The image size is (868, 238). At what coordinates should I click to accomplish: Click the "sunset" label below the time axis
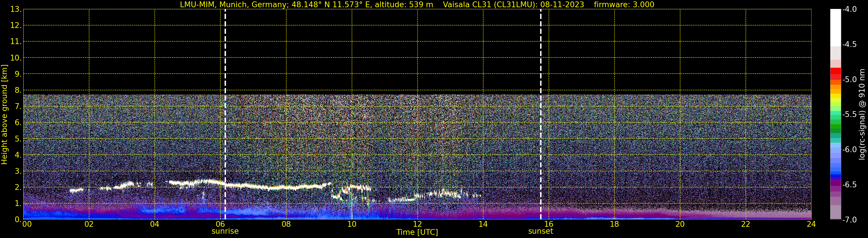[x=540, y=231]
